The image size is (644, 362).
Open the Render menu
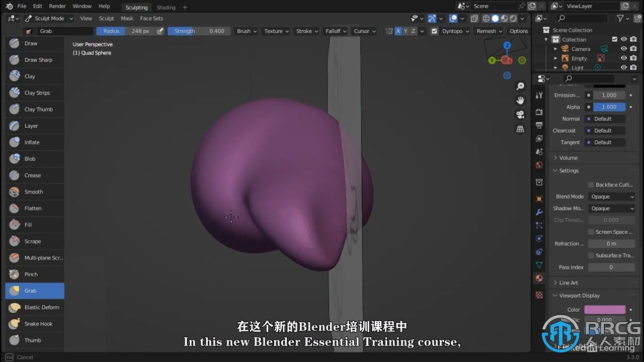click(x=57, y=6)
